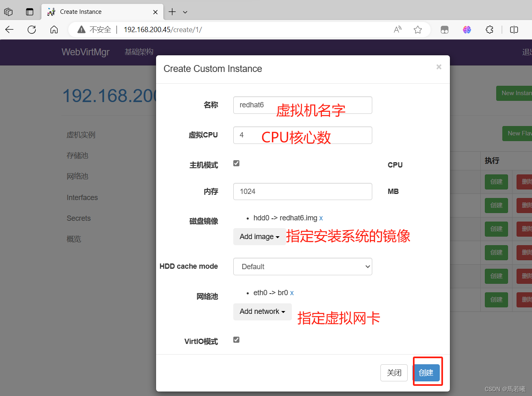Click the 关闭 button in dialog
The width and height of the screenshot is (532, 396).
click(394, 373)
